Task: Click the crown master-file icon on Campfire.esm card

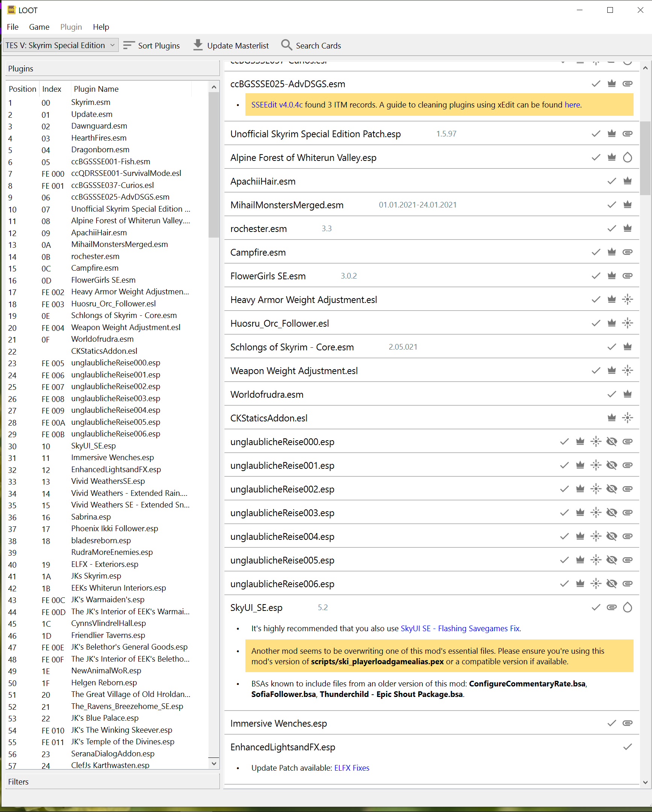Action: 612,252
